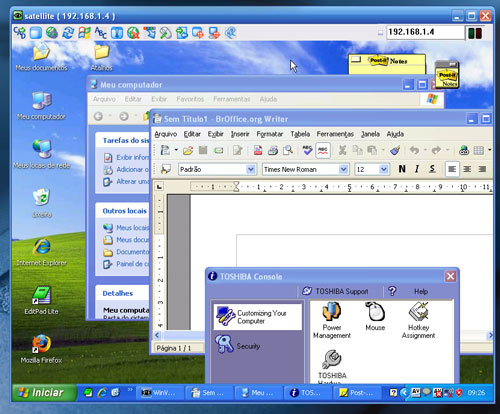Viewport: 500px width, 414px height.
Task: Open the Tabela menu in Writer
Action: click(300, 134)
